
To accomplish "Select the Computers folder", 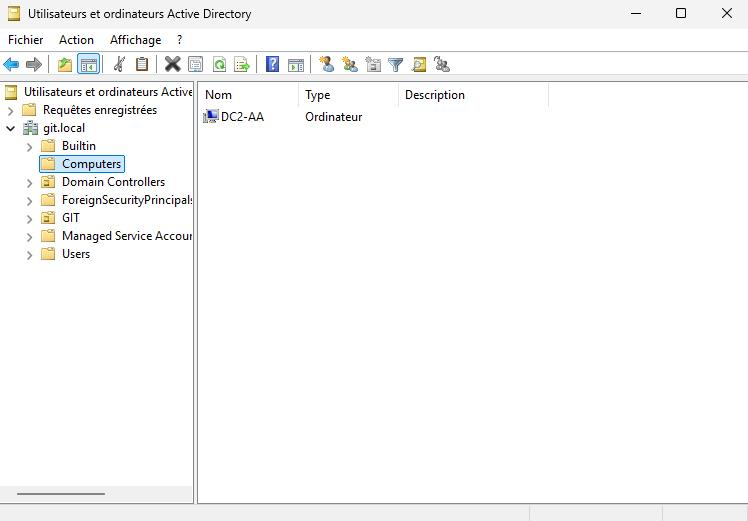I will (91, 164).
